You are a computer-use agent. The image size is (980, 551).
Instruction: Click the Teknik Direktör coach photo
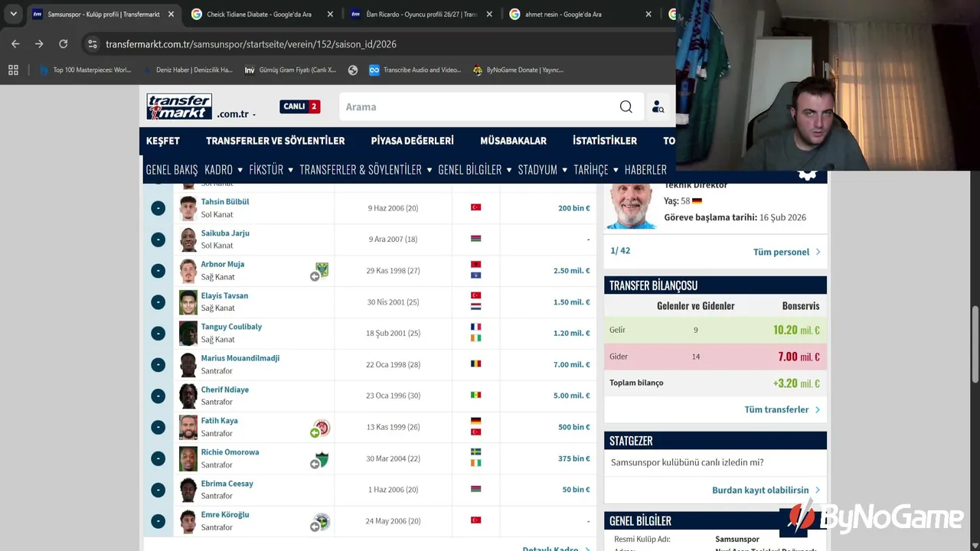click(632, 205)
